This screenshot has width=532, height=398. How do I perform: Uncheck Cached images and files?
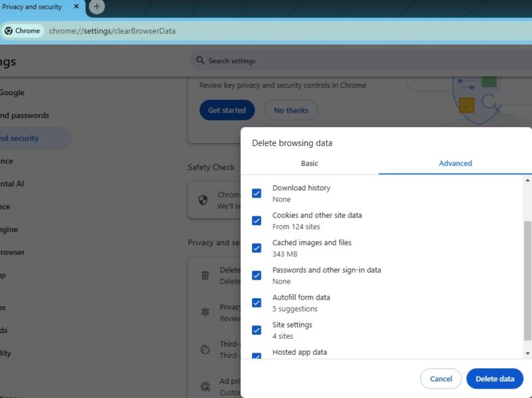pyautogui.click(x=256, y=248)
